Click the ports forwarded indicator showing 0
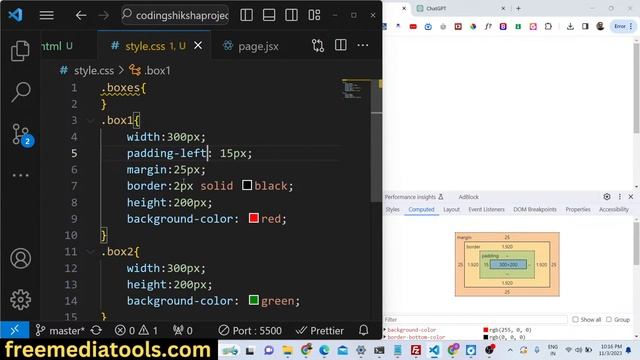 coord(182,331)
